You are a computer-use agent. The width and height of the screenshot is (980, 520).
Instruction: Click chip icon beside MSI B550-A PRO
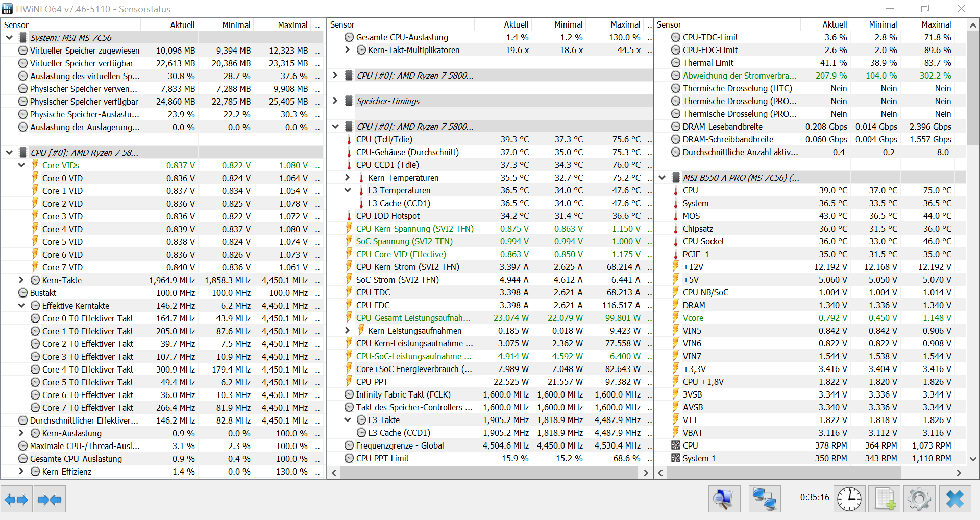pos(676,178)
